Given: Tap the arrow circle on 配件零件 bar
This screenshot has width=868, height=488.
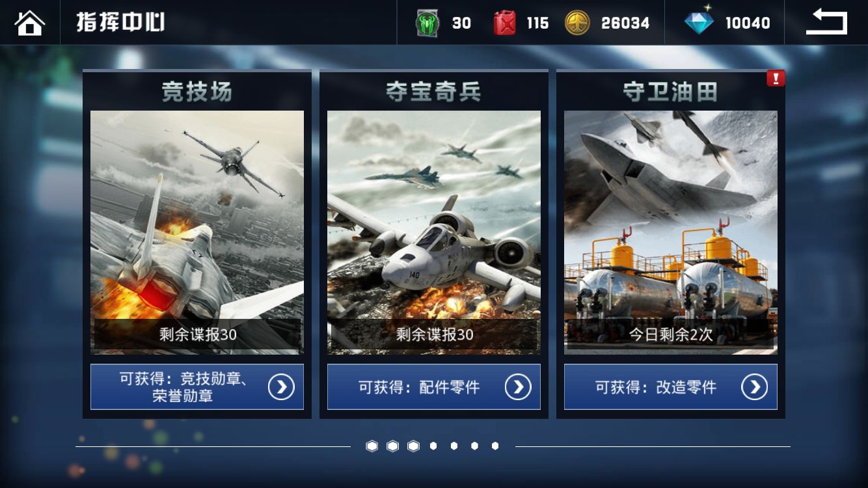Looking at the screenshot, I should 518,387.
